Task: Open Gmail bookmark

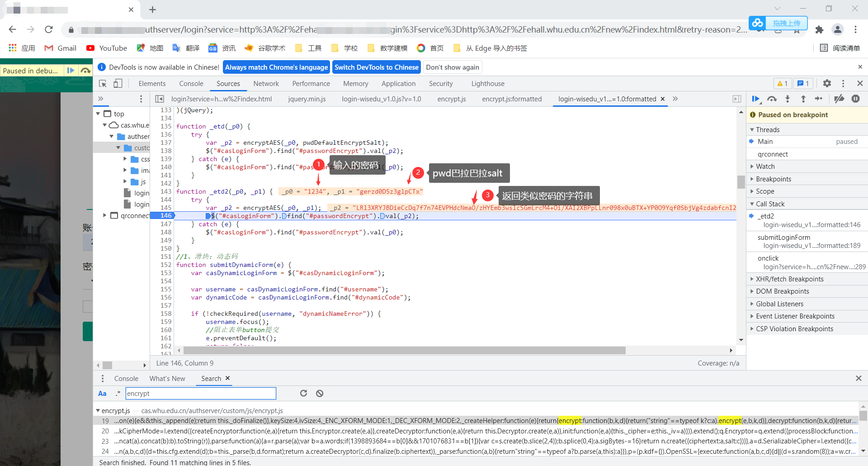Action: click(x=60, y=48)
